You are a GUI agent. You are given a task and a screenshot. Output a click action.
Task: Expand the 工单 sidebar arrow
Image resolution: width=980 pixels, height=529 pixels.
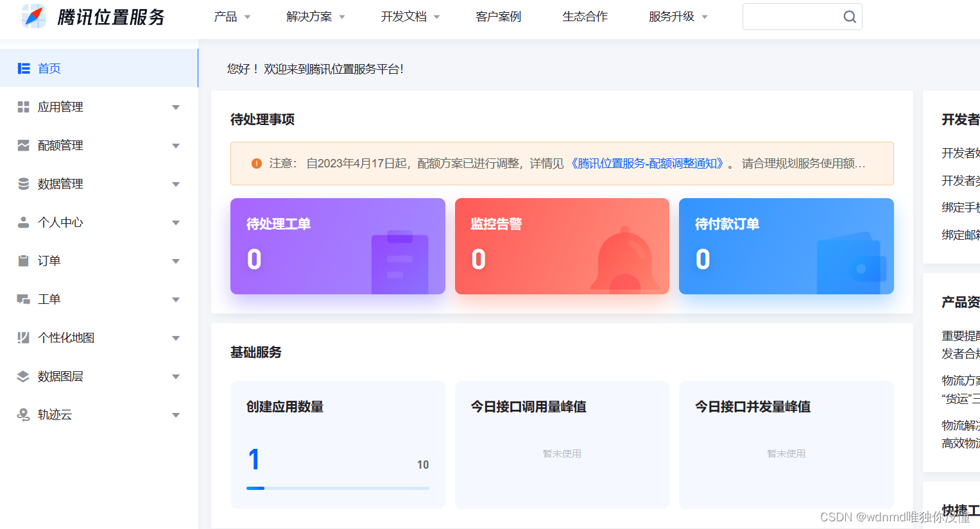point(176,300)
